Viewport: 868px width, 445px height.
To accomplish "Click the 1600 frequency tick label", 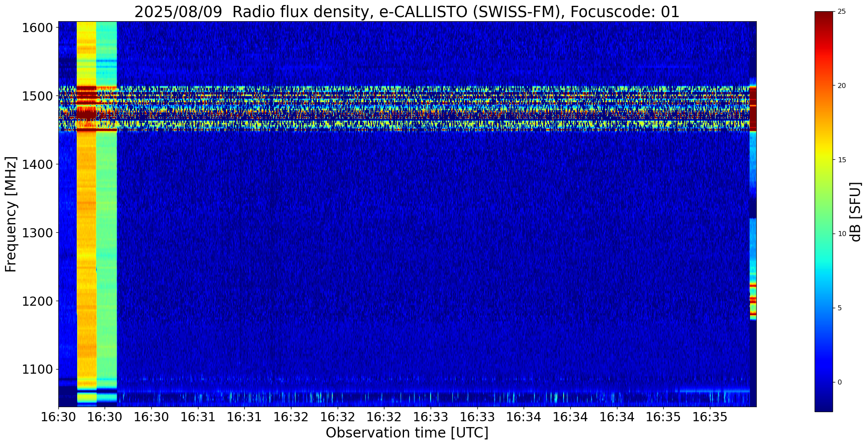I will pos(37,28).
